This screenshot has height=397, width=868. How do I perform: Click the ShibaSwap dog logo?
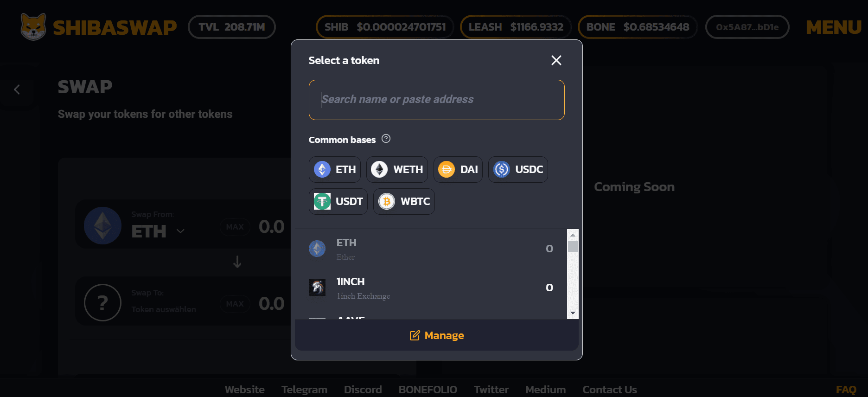tap(33, 27)
